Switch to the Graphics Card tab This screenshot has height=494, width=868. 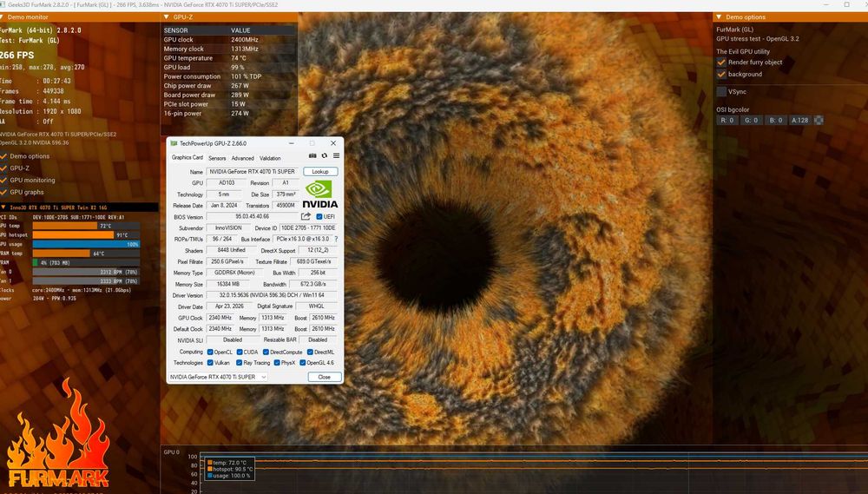pos(187,158)
